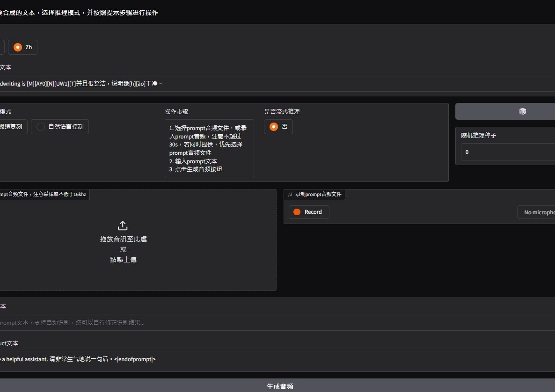The image size is (555, 392).
Task: Open the No microphone device dropdown
Action: pyautogui.click(x=536, y=212)
